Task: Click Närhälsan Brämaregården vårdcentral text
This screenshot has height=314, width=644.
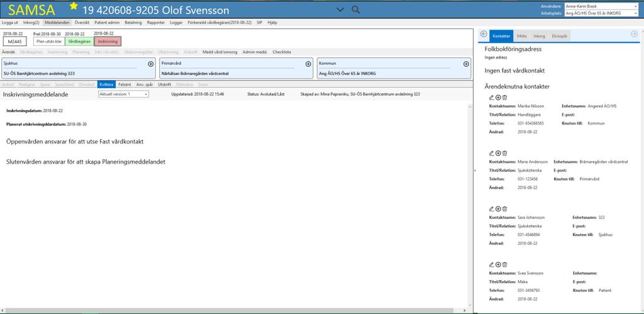Action: coord(195,74)
